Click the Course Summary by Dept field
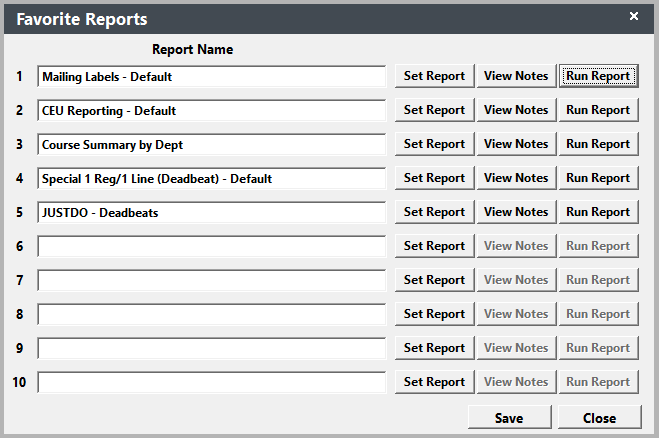This screenshot has width=659, height=438. (x=211, y=144)
